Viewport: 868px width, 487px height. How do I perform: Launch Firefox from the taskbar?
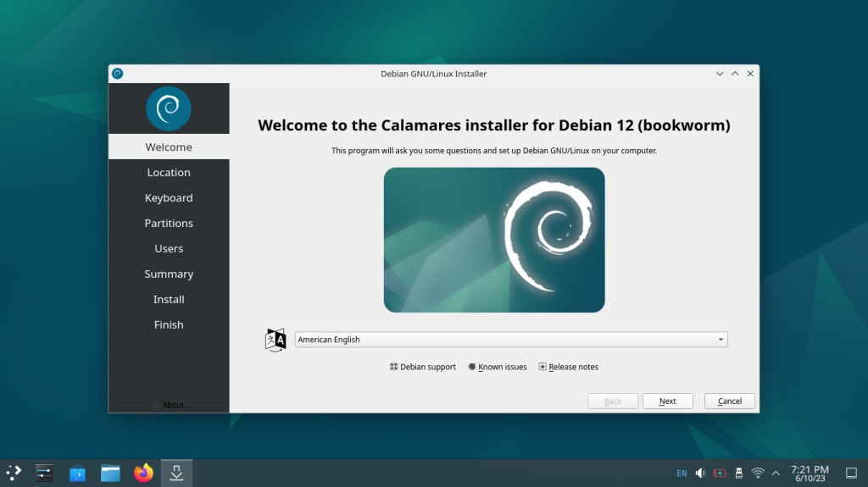coord(143,473)
